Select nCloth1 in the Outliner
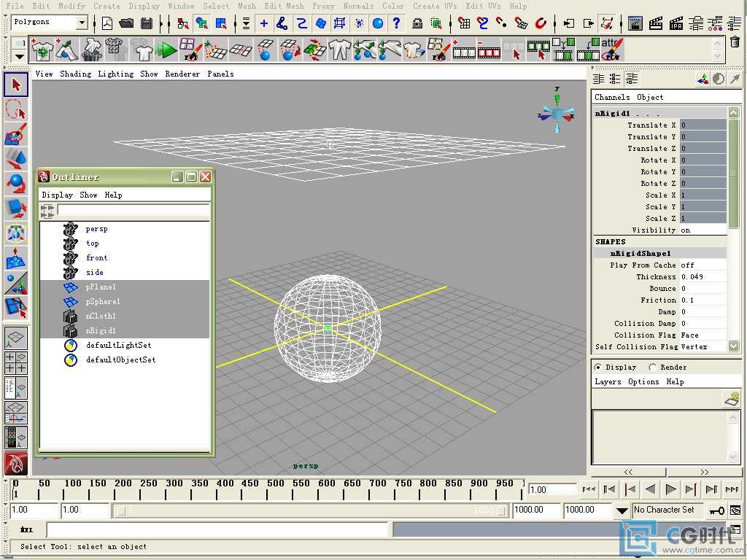This screenshot has height=560, width=747. 101,316
